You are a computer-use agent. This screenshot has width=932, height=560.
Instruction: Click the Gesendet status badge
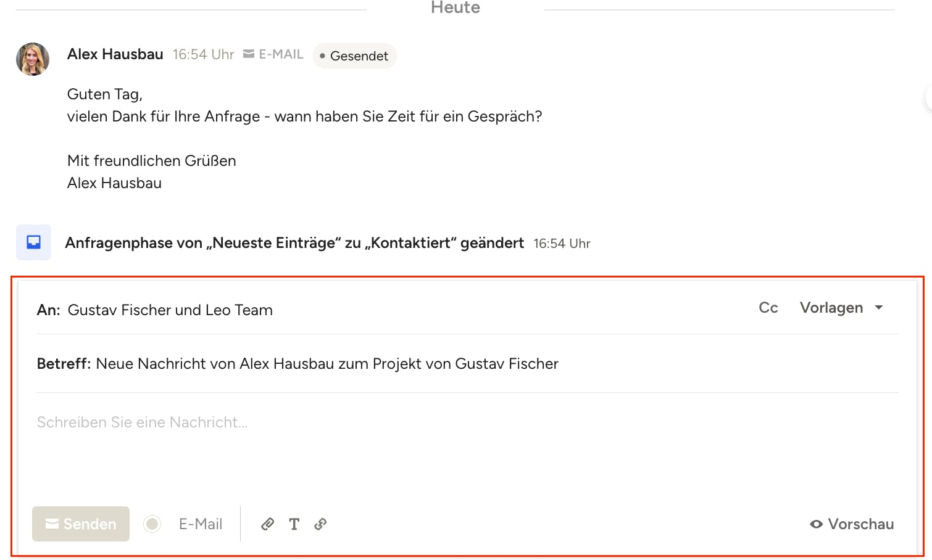click(355, 56)
